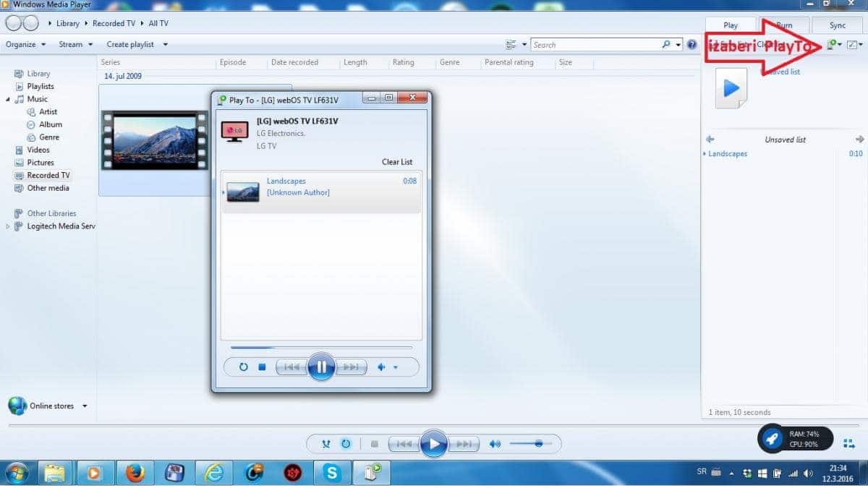Click the Create playlist button

[x=130, y=45]
